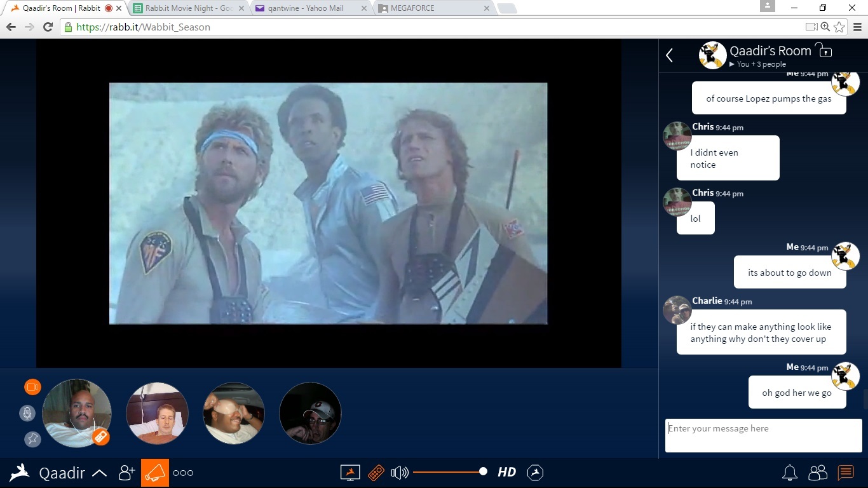The image size is (868, 488).
Task: Open a new browser tab
Action: (506, 8)
